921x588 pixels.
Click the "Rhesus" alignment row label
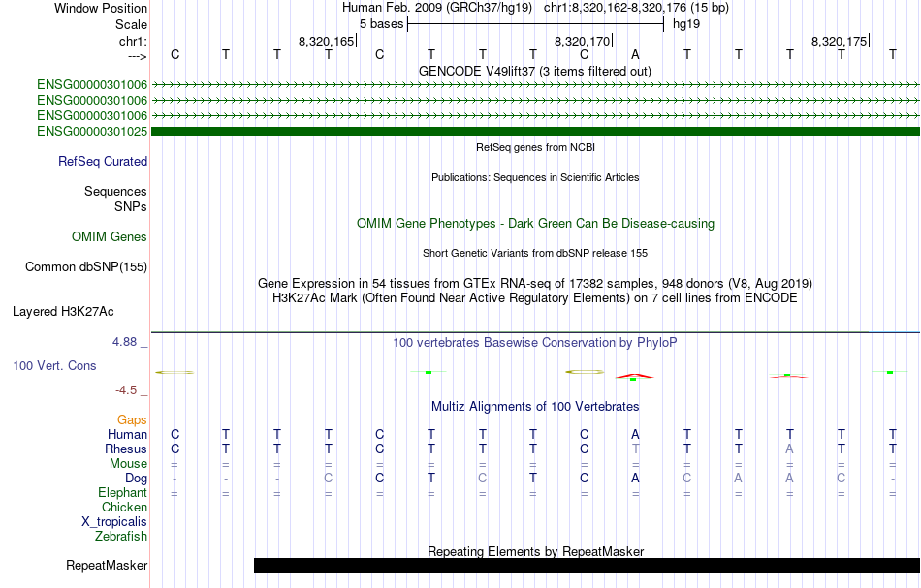(126, 449)
